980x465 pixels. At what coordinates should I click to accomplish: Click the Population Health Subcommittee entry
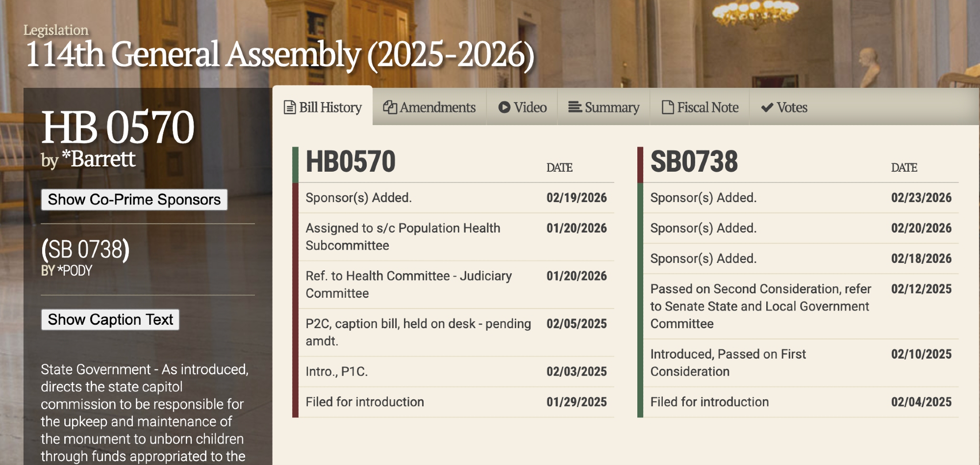(402, 236)
